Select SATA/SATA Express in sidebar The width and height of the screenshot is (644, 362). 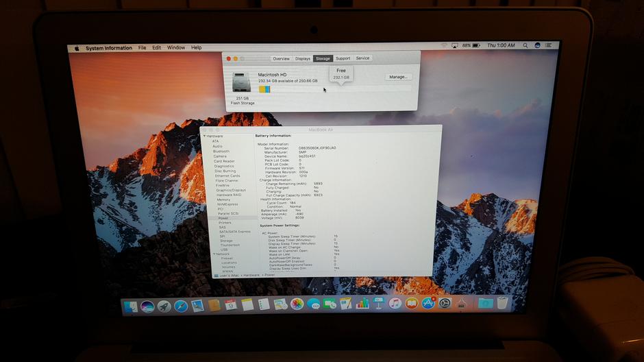(235, 232)
